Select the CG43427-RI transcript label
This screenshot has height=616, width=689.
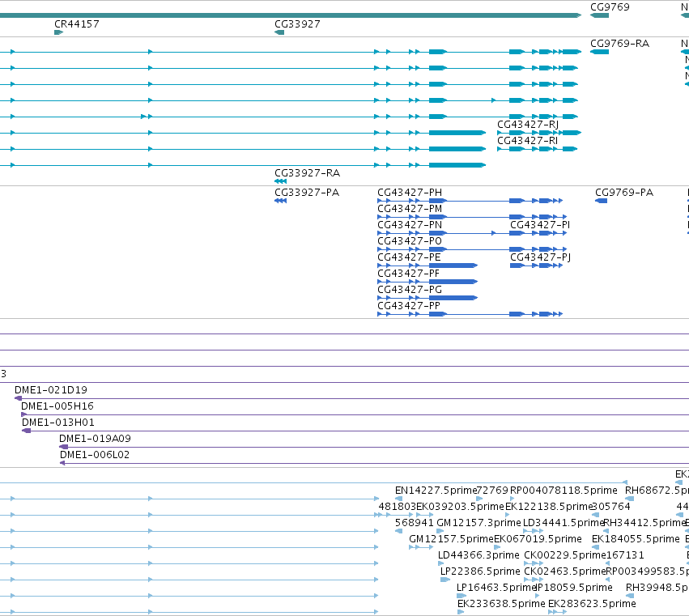(527, 141)
